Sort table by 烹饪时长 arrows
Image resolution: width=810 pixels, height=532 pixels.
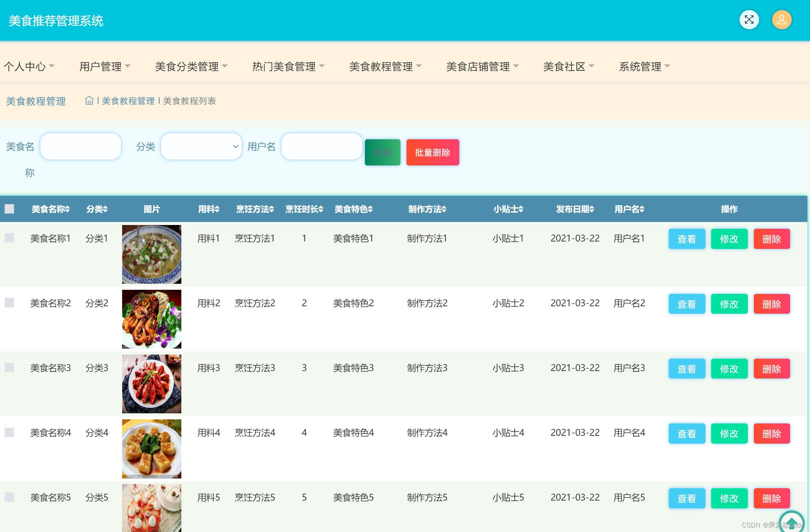point(321,209)
